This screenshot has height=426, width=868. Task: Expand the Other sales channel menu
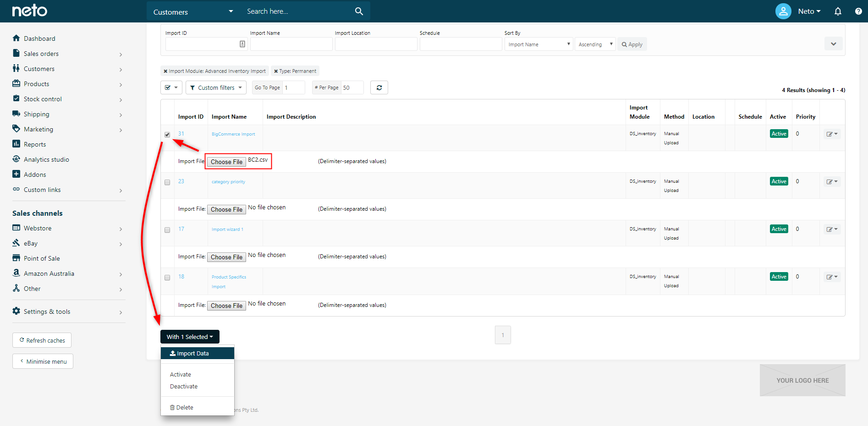coord(68,289)
